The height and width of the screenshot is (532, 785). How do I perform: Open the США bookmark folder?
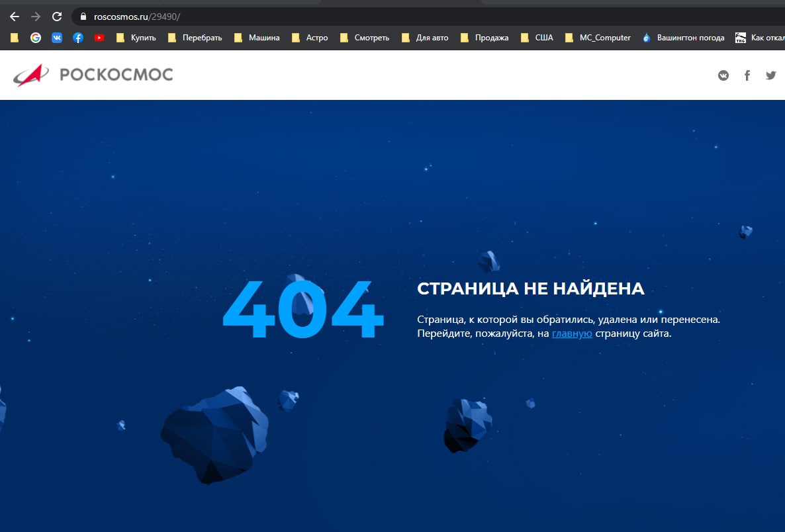pyautogui.click(x=537, y=38)
